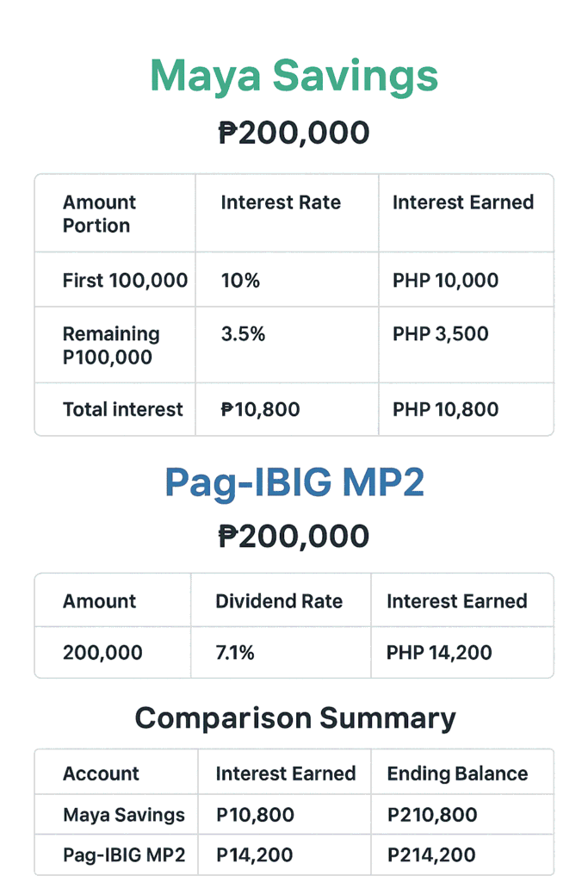Click the 3.5% interest rate cell
588x882 pixels.
point(243,333)
